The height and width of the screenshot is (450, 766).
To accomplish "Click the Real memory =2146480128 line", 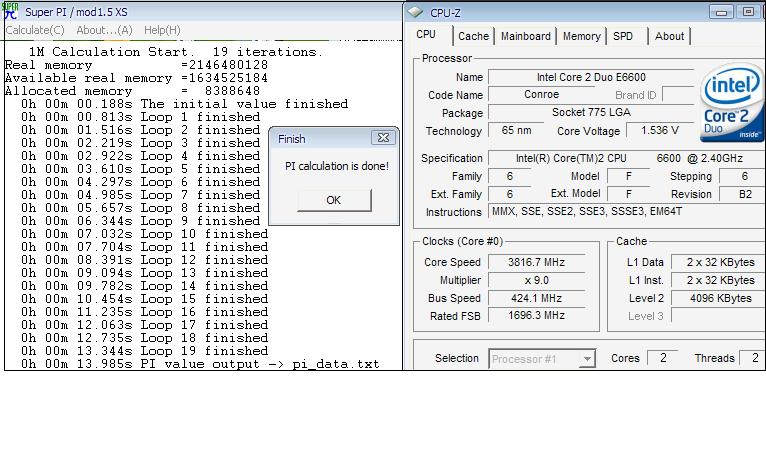I will coord(136,65).
